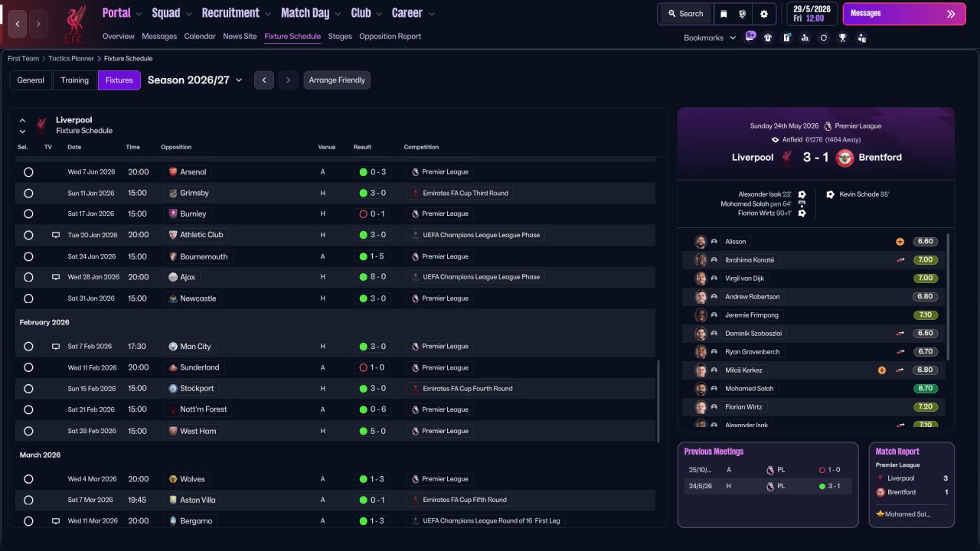Click Alisson's player portrait
The height and width of the screenshot is (551, 980).
tap(701, 242)
